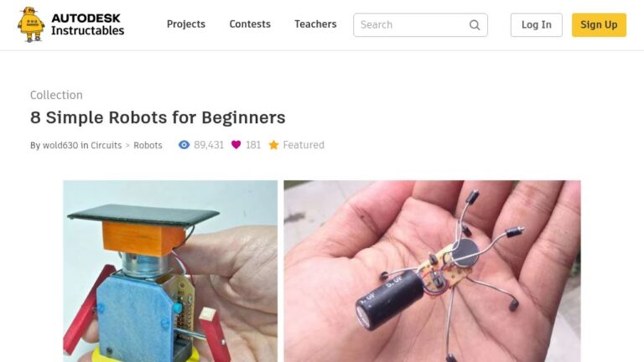
Task: Click the pink heart favorites icon
Action: coord(236,145)
